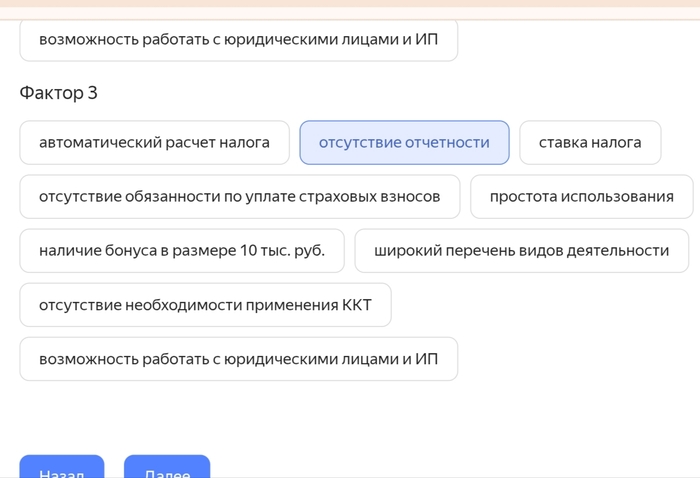The image size is (700, 478).
Task: Select 'отсутствие обязанности по уплате страховых взносов'
Action: point(239,197)
